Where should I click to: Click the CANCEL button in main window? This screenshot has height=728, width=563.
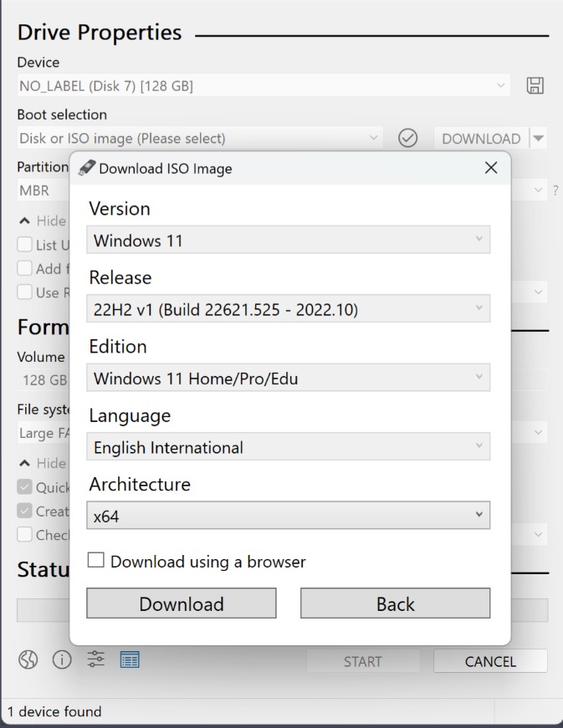coord(490,660)
